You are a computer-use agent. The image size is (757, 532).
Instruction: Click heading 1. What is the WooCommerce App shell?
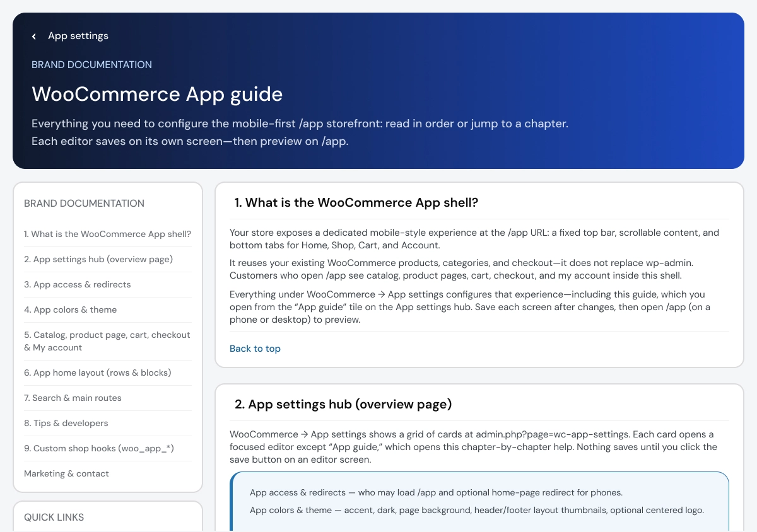point(356,202)
